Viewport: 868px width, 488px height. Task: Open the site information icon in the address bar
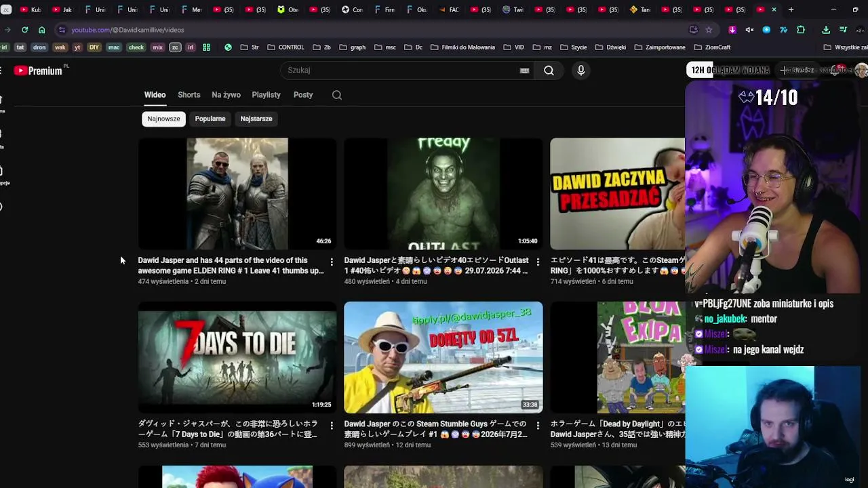click(62, 30)
